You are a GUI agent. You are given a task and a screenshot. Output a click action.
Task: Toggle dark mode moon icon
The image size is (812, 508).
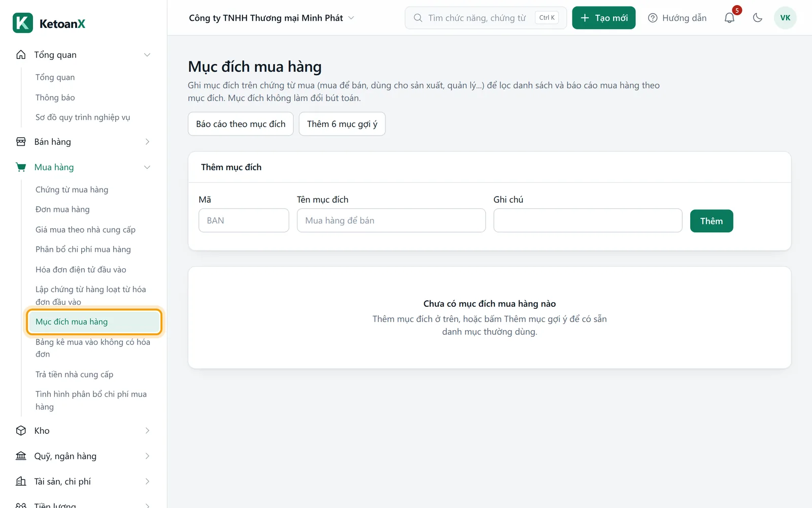pos(758,18)
